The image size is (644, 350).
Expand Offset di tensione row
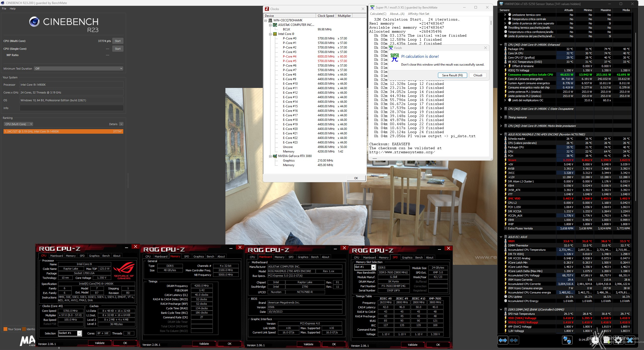(505, 66)
